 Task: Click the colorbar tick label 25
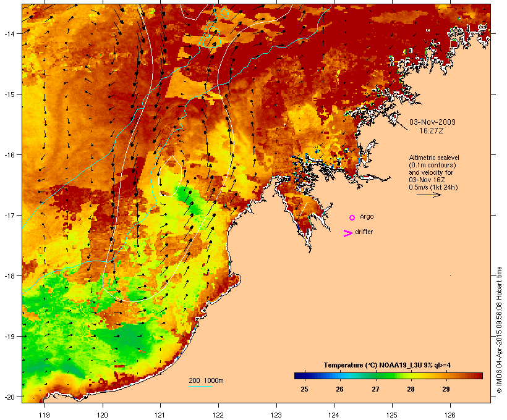[x=304, y=389]
